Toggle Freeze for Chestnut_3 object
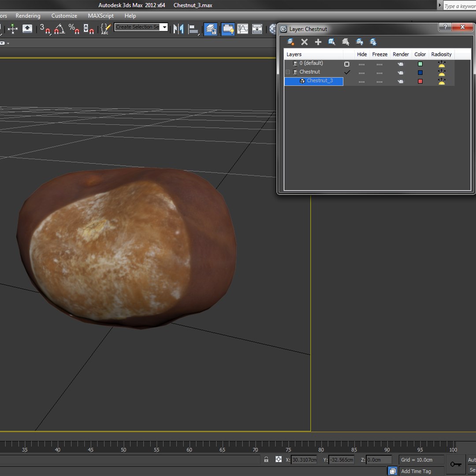Image resolution: width=476 pixels, height=476 pixels. coord(379,82)
